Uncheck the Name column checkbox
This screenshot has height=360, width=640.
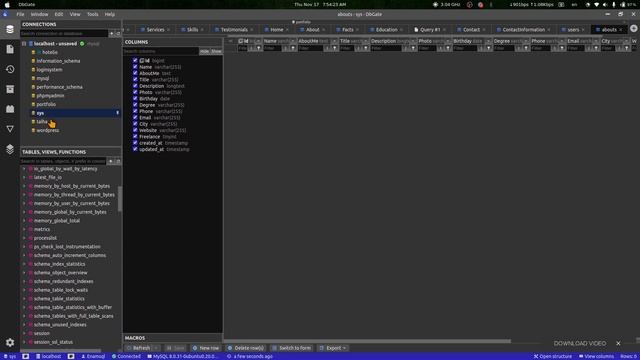[135, 67]
